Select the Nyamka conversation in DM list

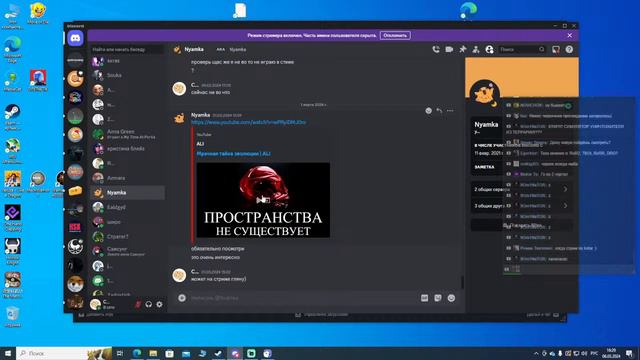pyautogui.click(x=128, y=193)
